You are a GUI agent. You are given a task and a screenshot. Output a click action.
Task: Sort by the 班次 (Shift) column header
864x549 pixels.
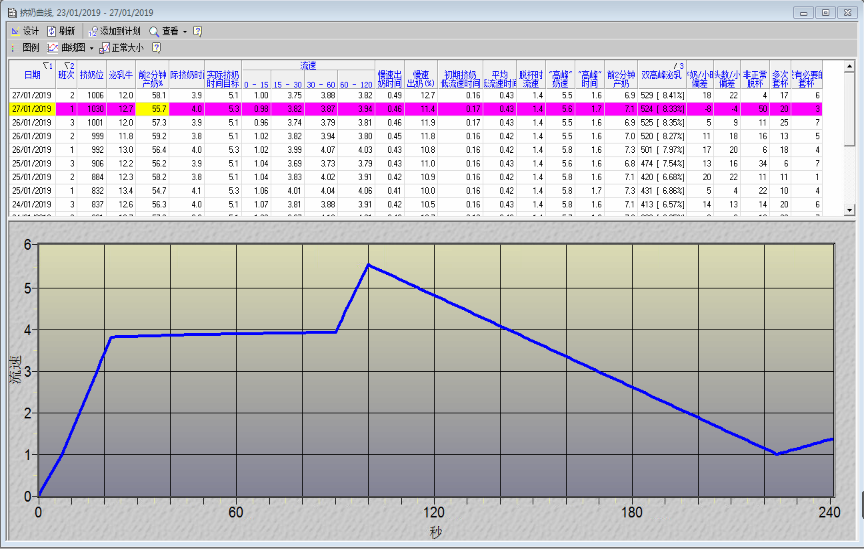67,74
